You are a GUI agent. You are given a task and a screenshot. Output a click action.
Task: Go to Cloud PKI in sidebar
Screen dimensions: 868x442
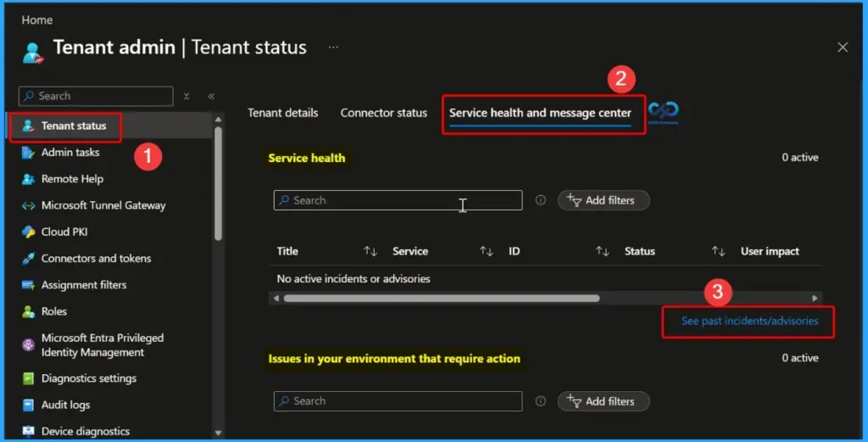[64, 232]
